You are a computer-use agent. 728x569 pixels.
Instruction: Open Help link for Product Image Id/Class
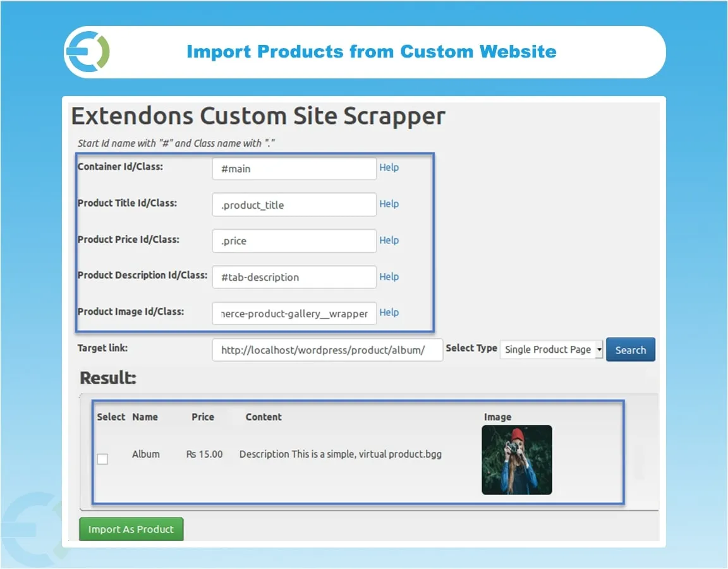coord(389,312)
